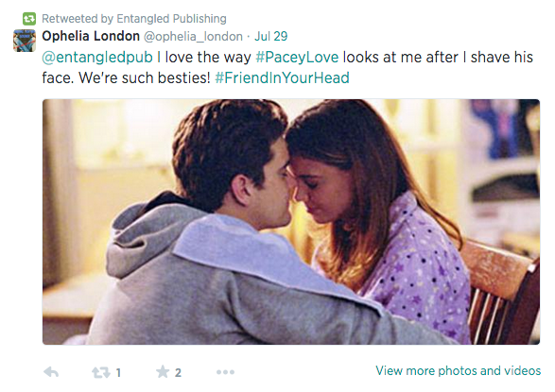Retweet using the retweet arrows icon
Image resolution: width=555 pixels, height=392 pixels.
101,372
